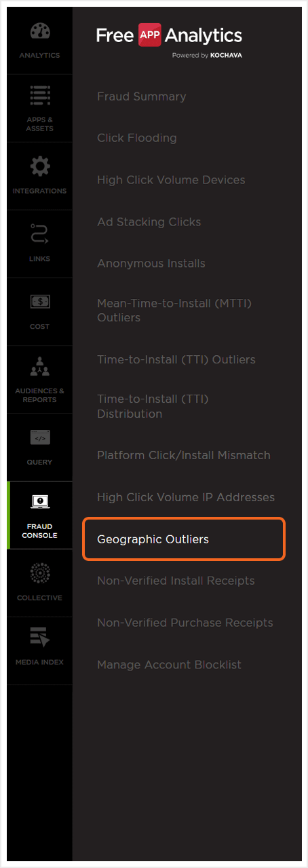The height and width of the screenshot is (868, 308).
Task: Select Manage Account Blocklist
Action: coord(169,665)
